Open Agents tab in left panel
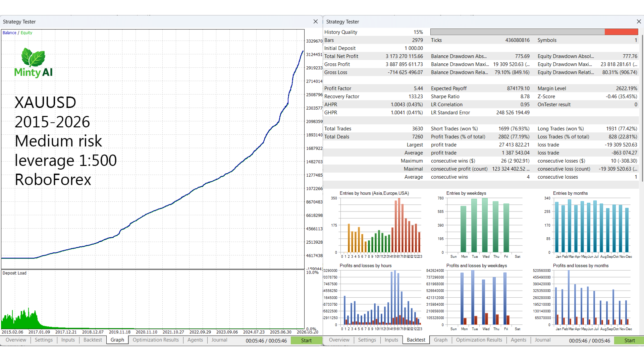Screen dimensions: 644x362 195,340
